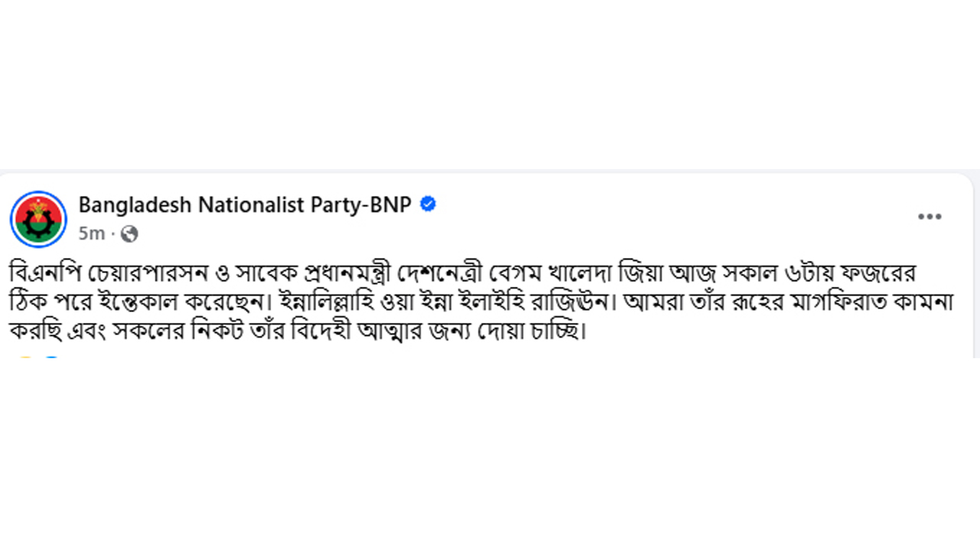Visit the Bangladesh Nationalist Party-BNP page name
The width and height of the screenshot is (980, 551).
tap(245, 204)
